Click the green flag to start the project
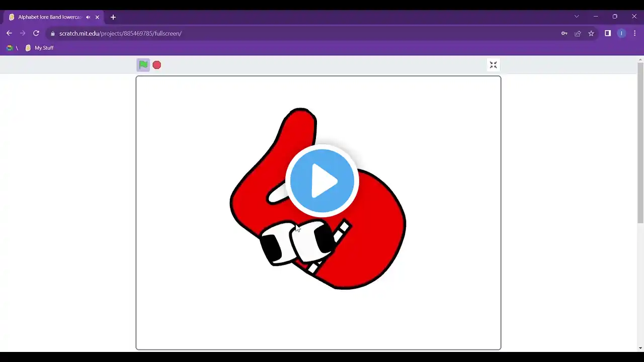The image size is (644, 362). (143, 65)
